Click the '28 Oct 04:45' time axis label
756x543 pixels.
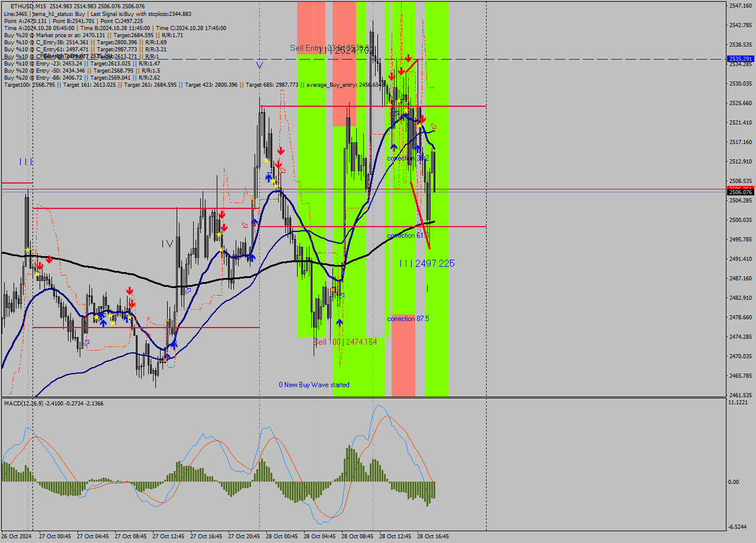click(x=320, y=537)
